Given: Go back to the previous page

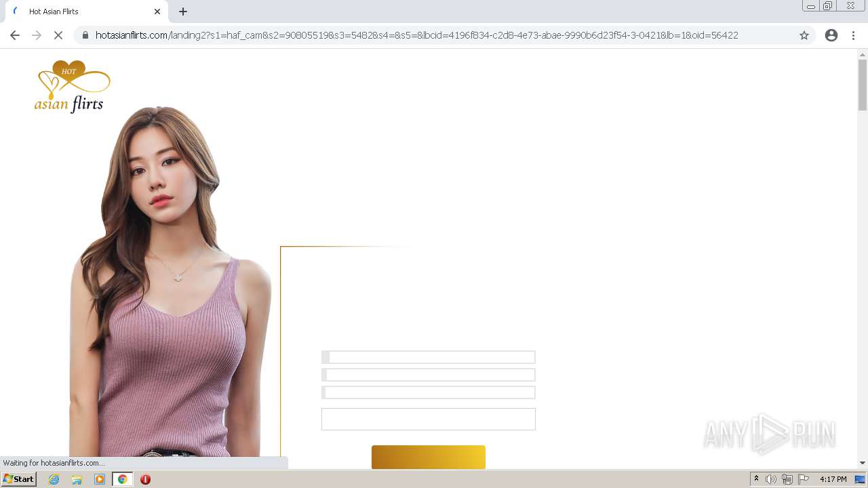Looking at the screenshot, I should pos(15,35).
